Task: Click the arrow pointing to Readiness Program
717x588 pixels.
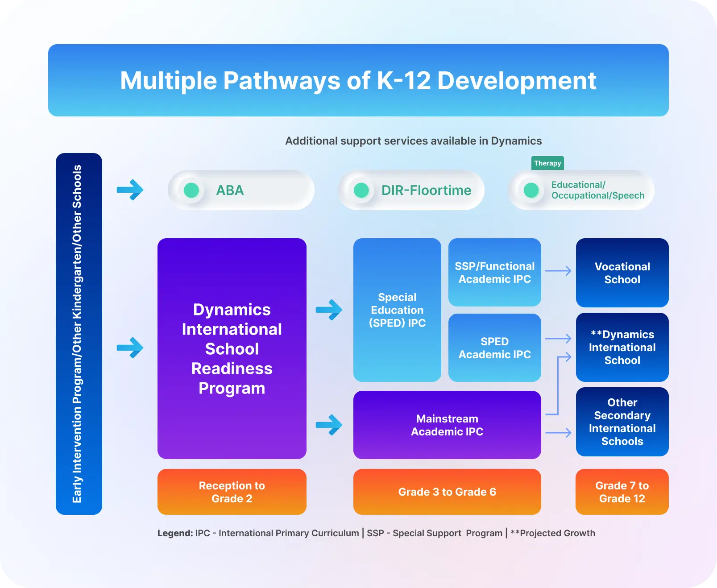Action: coord(130,348)
